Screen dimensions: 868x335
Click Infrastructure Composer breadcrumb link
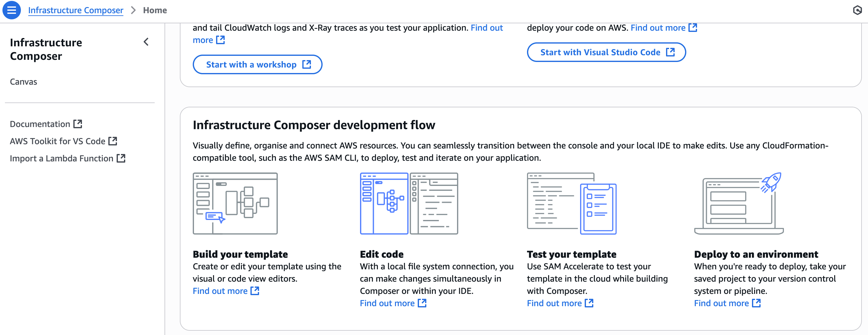click(x=76, y=10)
